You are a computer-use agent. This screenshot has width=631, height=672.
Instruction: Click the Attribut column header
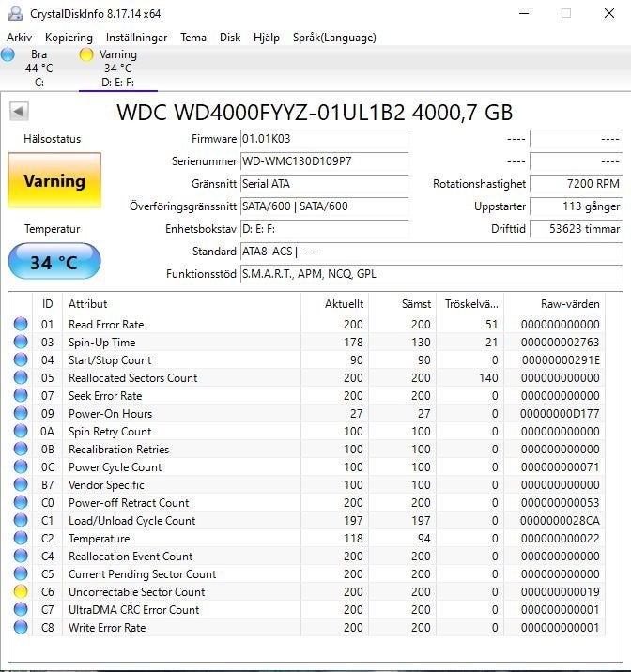point(182,304)
